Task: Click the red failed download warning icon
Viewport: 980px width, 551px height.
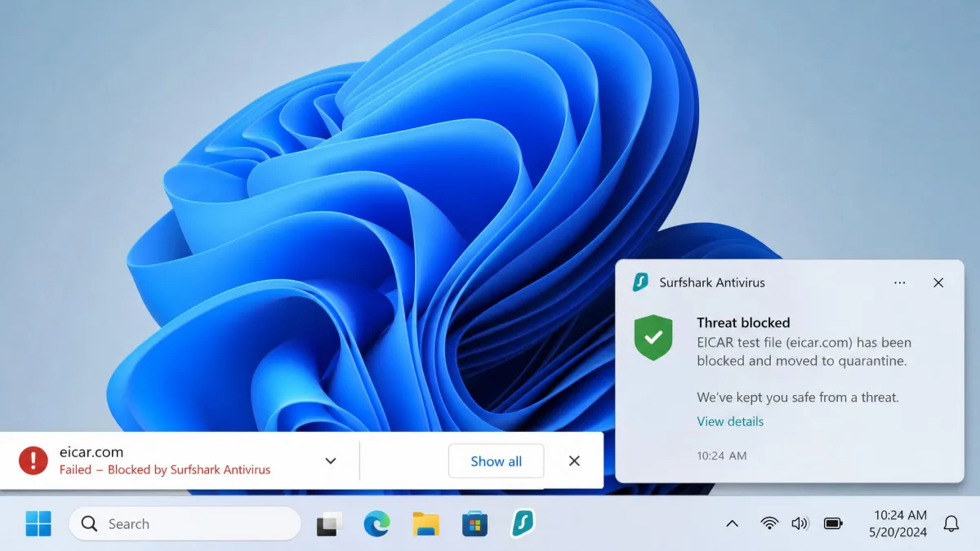Action: click(x=33, y=460)
